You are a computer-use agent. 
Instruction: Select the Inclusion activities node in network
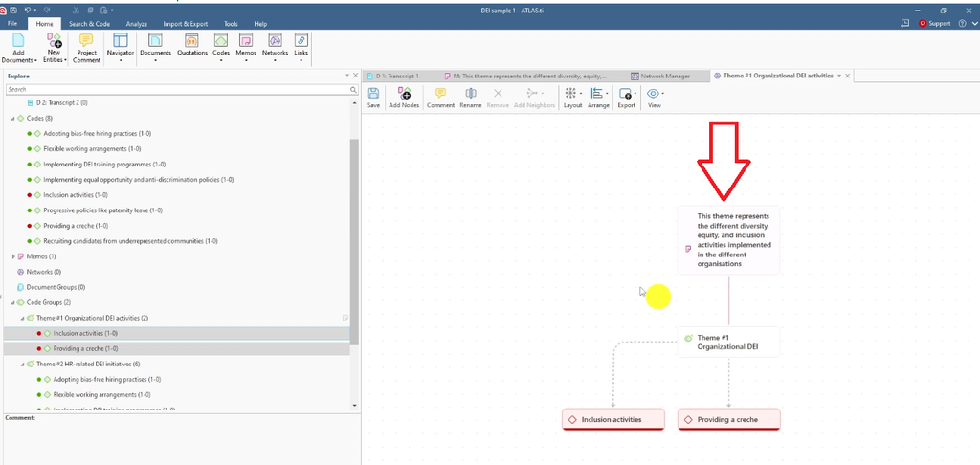613,419
